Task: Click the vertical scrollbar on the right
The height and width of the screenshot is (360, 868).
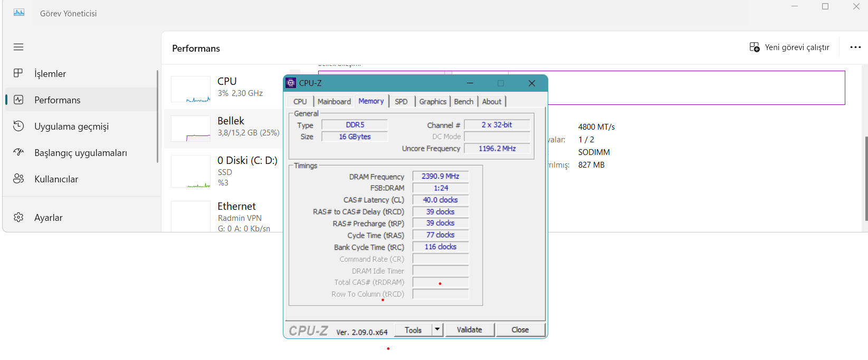Action: click(x=866, y=178)
